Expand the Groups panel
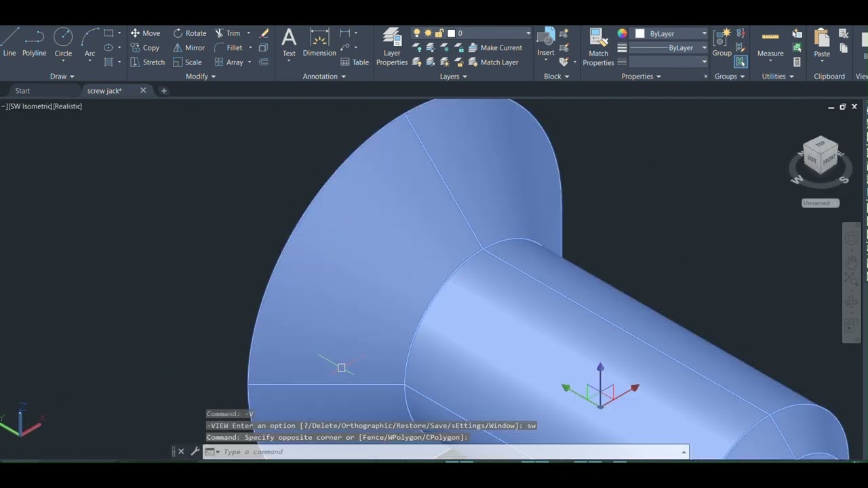 coord(729,77)
